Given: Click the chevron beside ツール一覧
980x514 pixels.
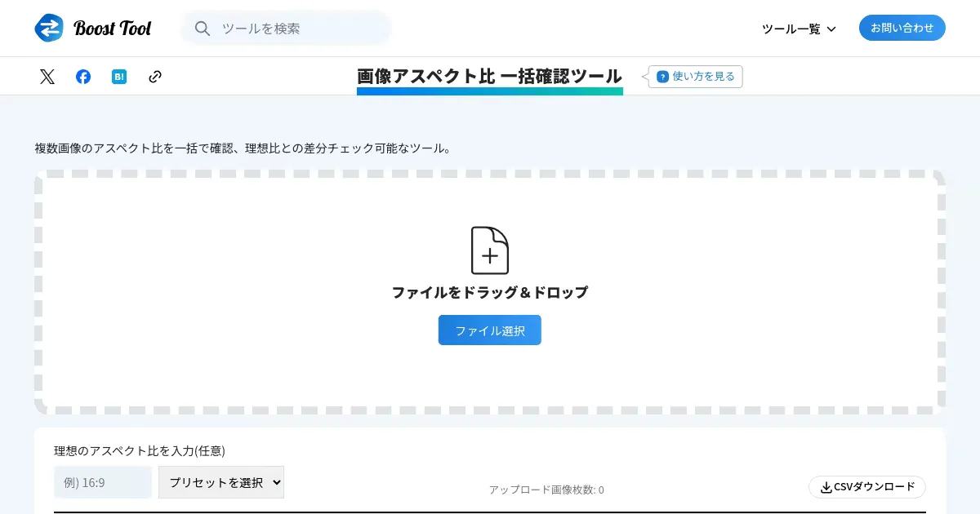Looking at the screenshot, I should [831, 29].
